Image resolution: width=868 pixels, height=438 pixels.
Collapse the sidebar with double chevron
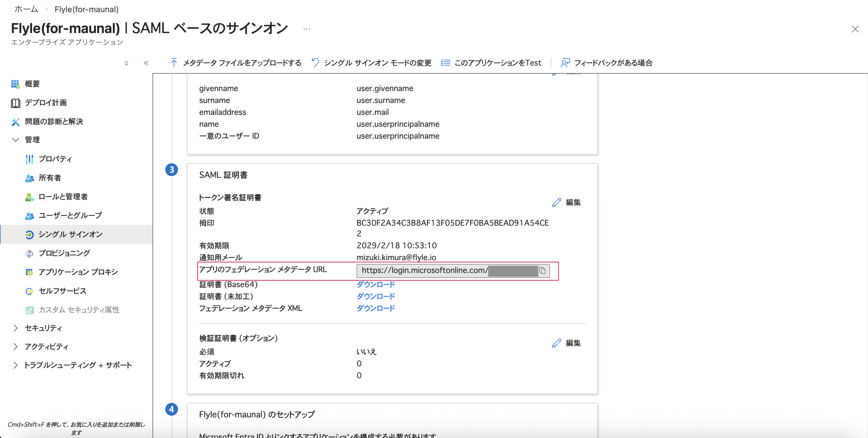(x=146, y=63)
